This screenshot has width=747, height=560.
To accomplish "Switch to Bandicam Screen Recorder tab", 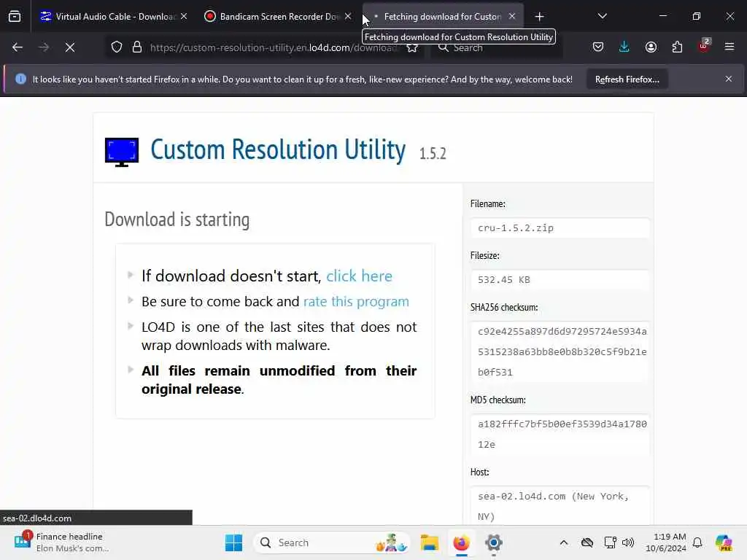I will tap(278, 17).
